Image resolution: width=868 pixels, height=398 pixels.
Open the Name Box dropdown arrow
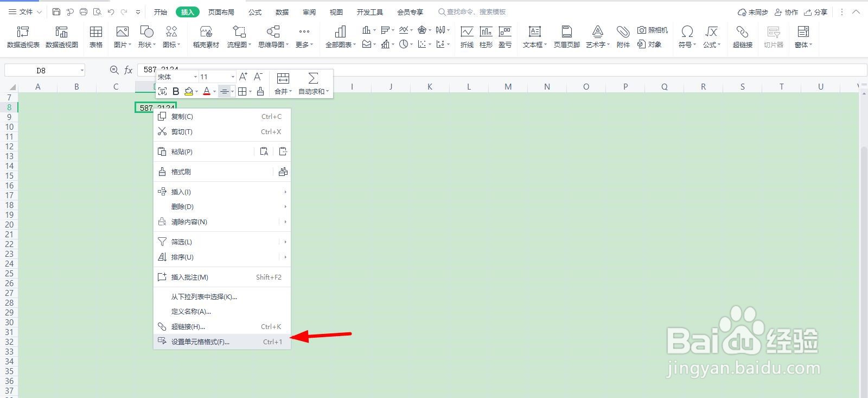[x=82, y=70]
